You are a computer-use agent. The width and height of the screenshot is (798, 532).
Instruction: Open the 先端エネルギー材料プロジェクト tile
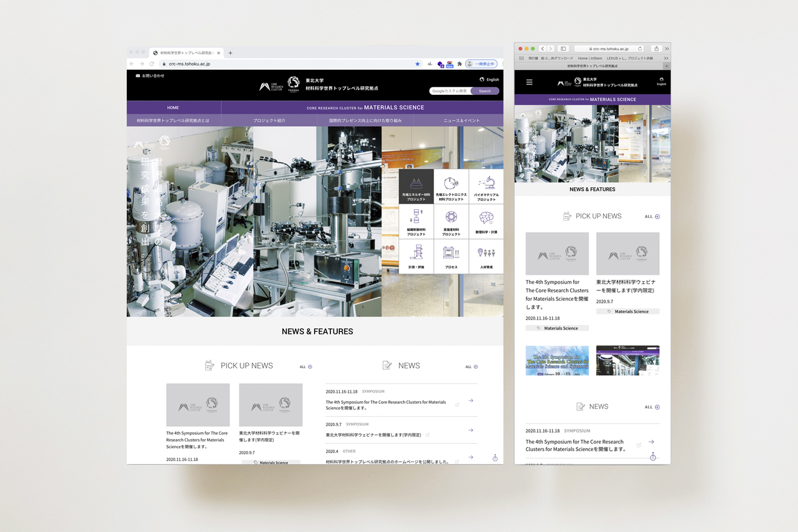[x=416, y=187]
